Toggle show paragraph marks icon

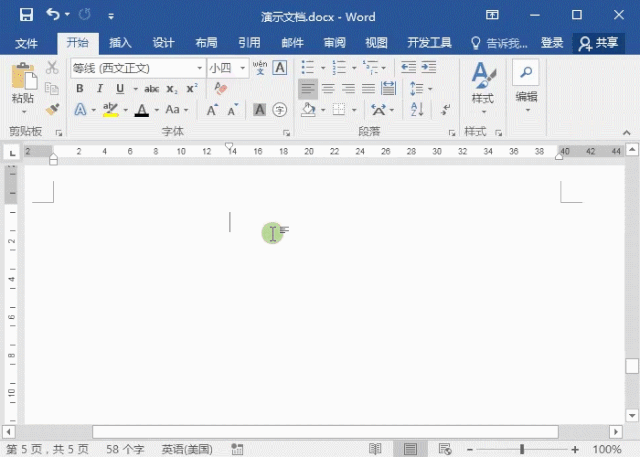445,110
